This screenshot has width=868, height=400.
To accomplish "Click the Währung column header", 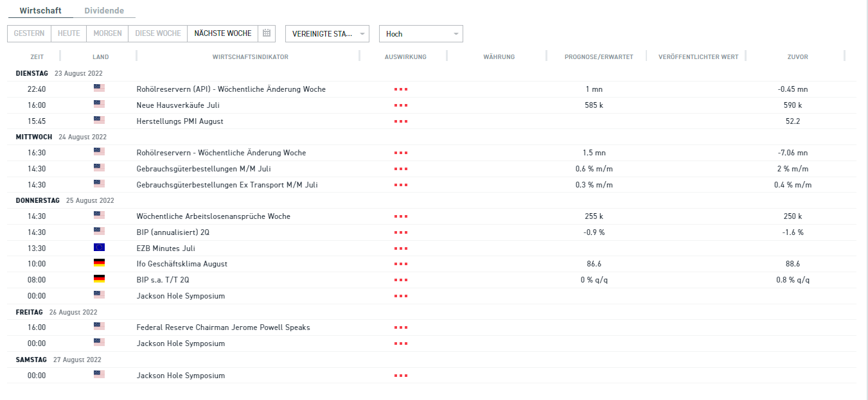I will [x=499, y=57].
